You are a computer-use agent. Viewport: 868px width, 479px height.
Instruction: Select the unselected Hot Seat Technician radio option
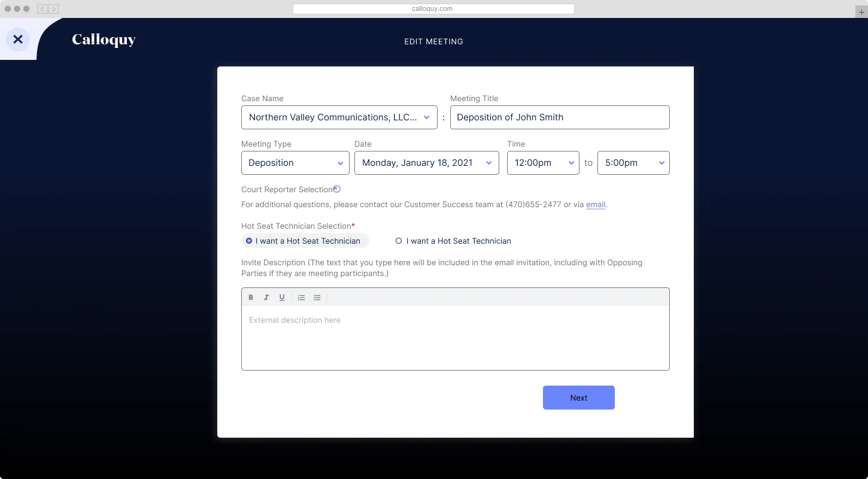coord(453,241)
